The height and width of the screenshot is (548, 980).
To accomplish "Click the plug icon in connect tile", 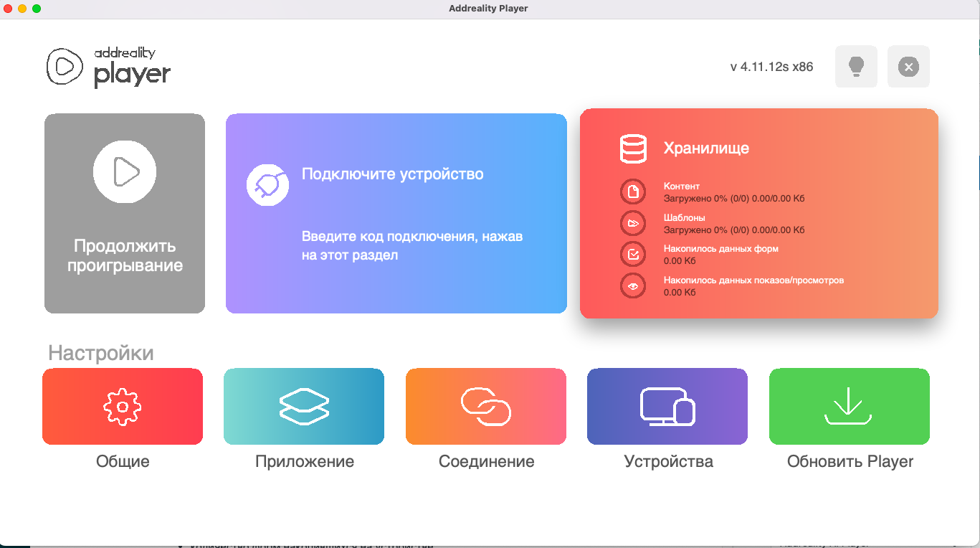I will (x=267, y=185).
